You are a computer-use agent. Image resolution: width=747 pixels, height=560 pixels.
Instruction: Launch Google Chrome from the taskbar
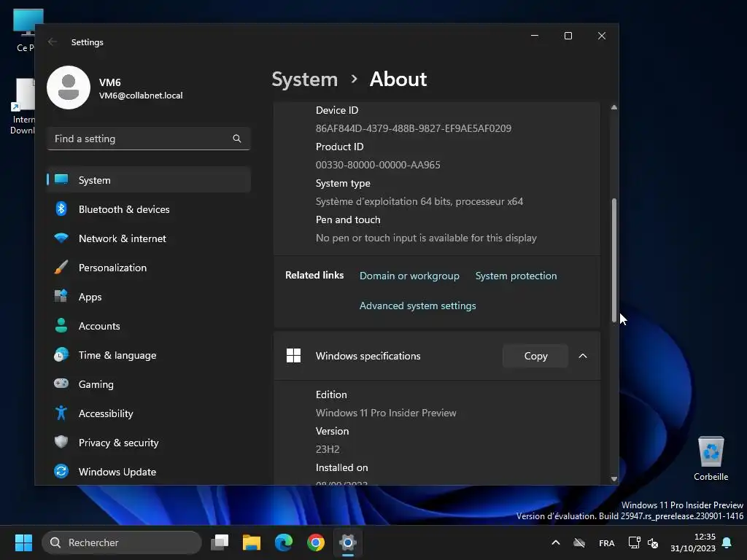coord(316,542)
